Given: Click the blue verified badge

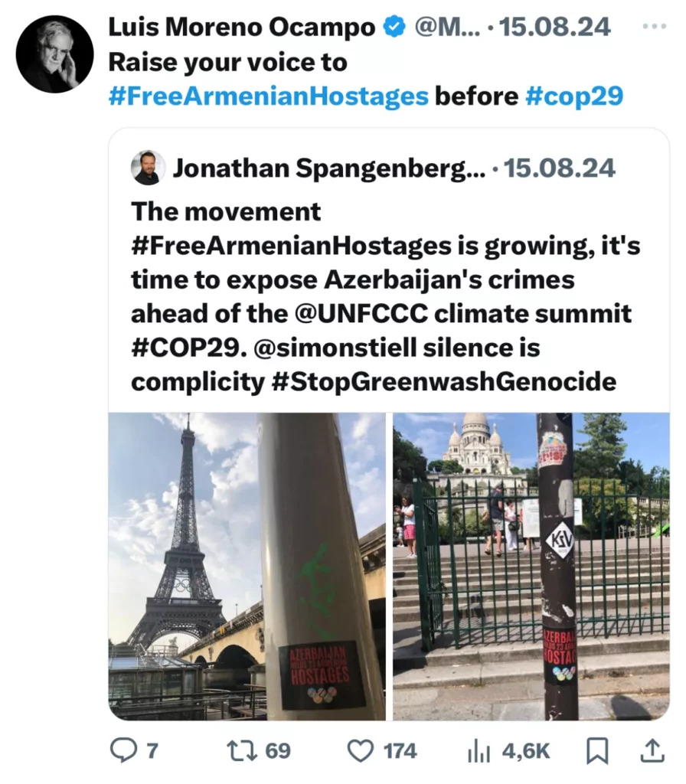Looking at the screenshot, I should point(394,27).
